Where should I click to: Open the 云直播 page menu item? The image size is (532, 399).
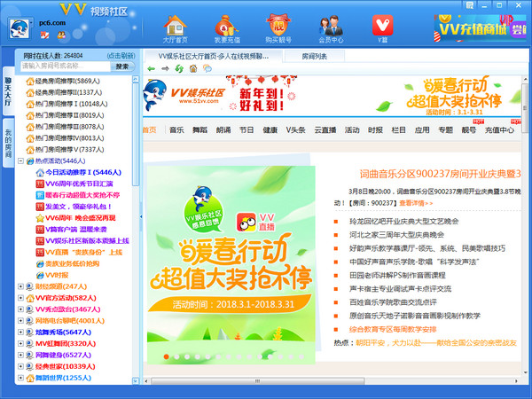[x=325, y=130]
